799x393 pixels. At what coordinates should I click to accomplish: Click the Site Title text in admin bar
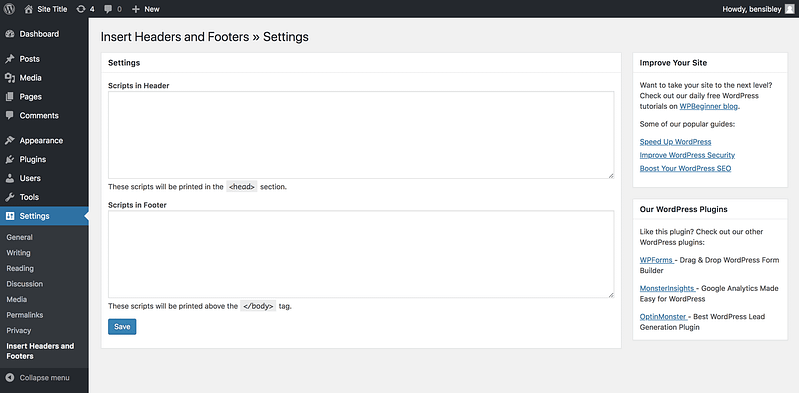pos(52,9)
